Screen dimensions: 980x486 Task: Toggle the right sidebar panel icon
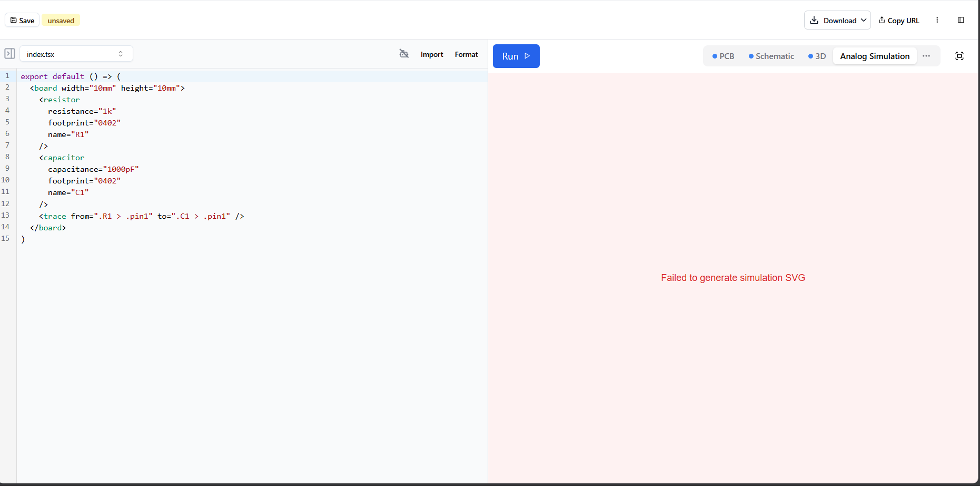pos(961,20)
